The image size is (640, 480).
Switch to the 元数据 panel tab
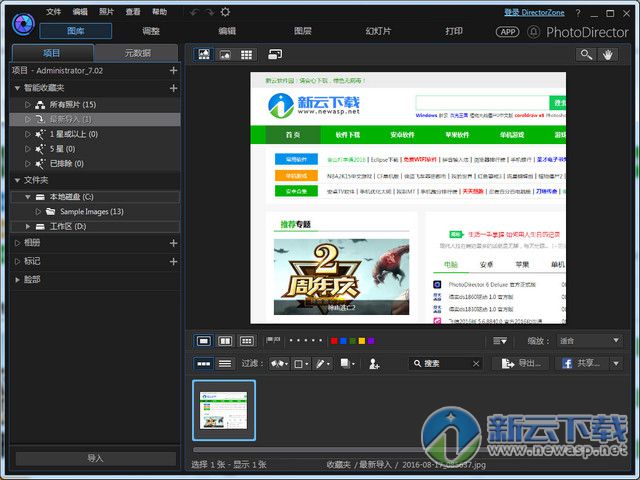137,53
